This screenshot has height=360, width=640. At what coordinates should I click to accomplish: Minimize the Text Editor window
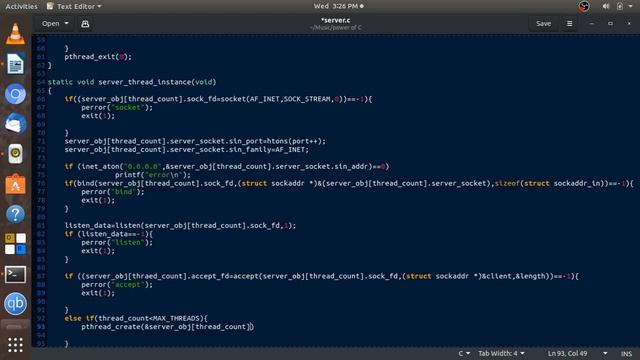click(x=591, y=24)
